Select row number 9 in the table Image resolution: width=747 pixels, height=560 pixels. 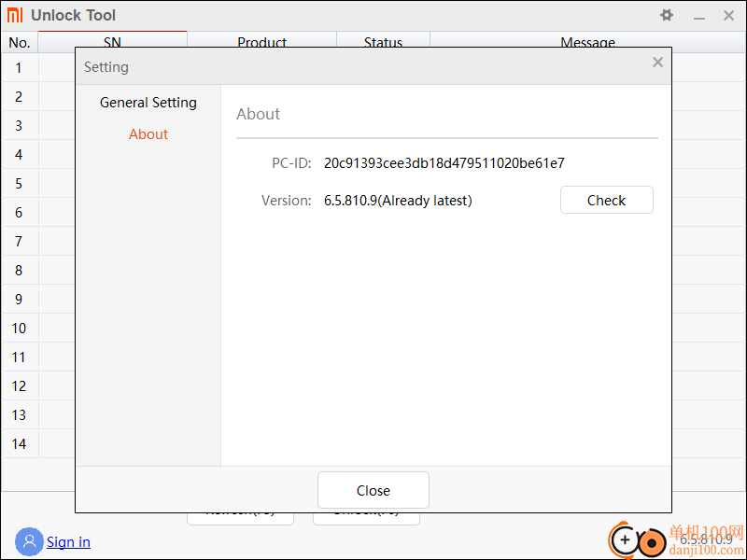[x=19, y=299]
